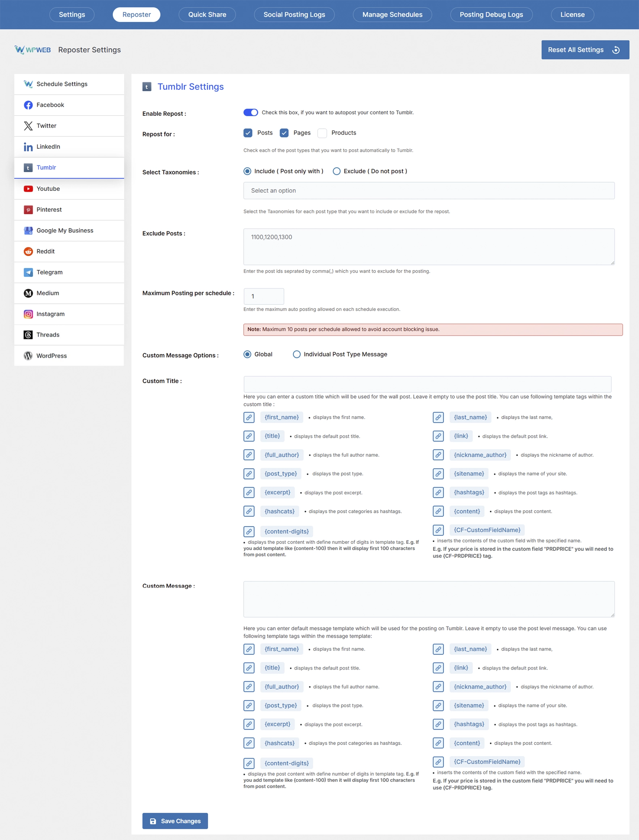
Task: Copy the {hashtags} tag icon under Custom Message
Action: [x=438, y=724]
